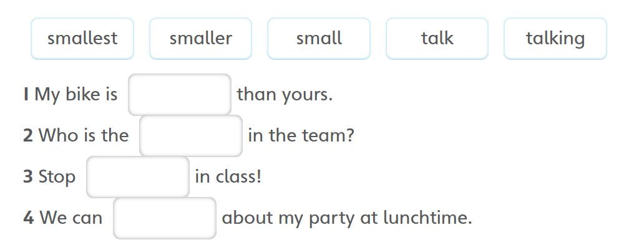The height and width of the screenshot is (240, 644).
Task: Click the words 'My bike is'
Action: pos(76,94)
